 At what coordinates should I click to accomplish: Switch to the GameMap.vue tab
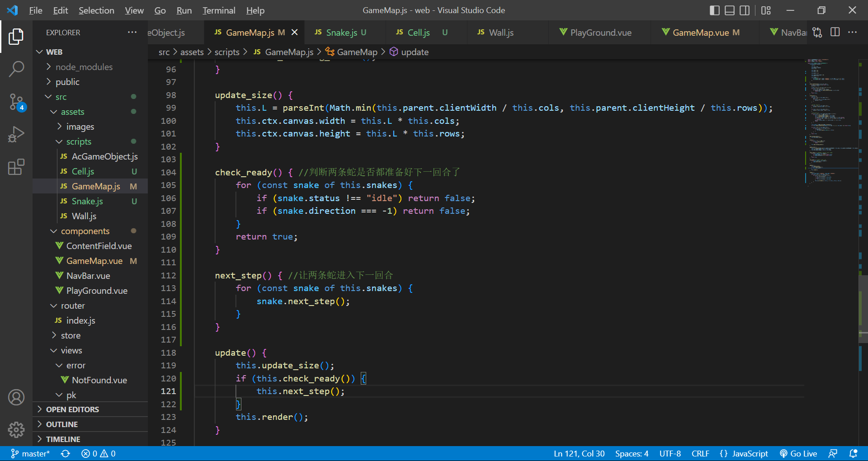pyautogui.click(x=705, y=33)
